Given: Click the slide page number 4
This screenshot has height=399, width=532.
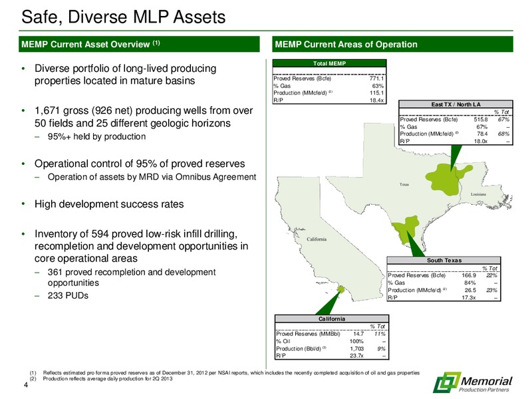Looking at the screenshot, I should [x=25, y=385].
